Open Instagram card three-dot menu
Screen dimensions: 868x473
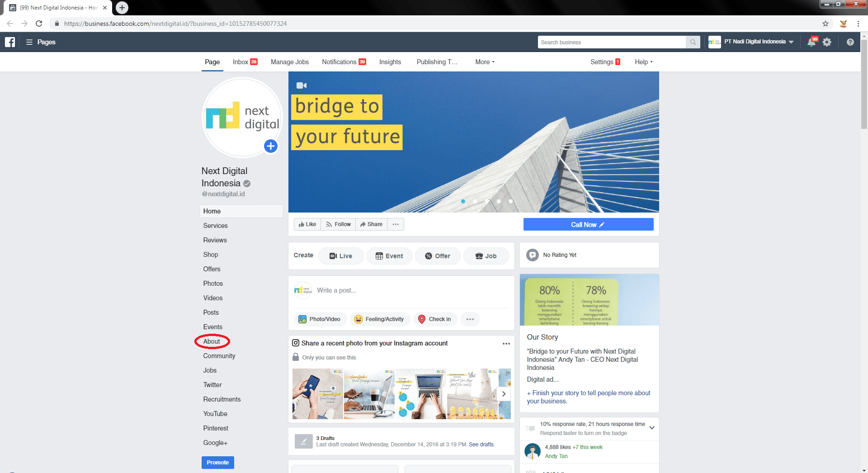506,344
